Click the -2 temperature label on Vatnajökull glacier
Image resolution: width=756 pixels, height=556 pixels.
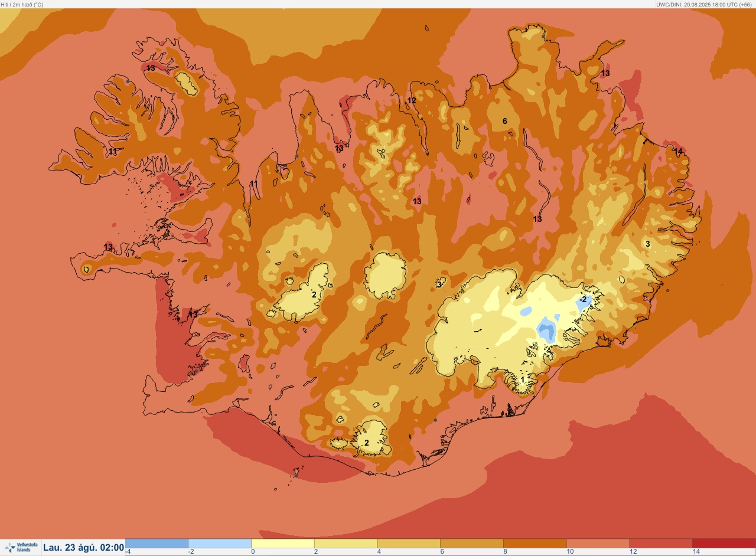pyautogui.click(x=583, y=300)
